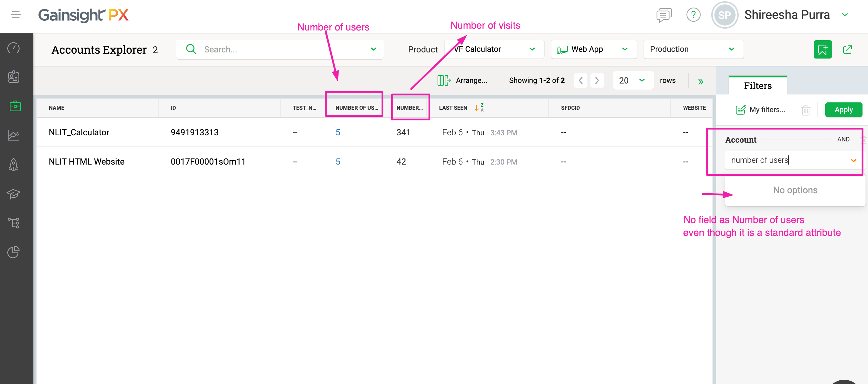
Task: Open the Knowledge Center graduation cap icon
Action: (14, 194)
